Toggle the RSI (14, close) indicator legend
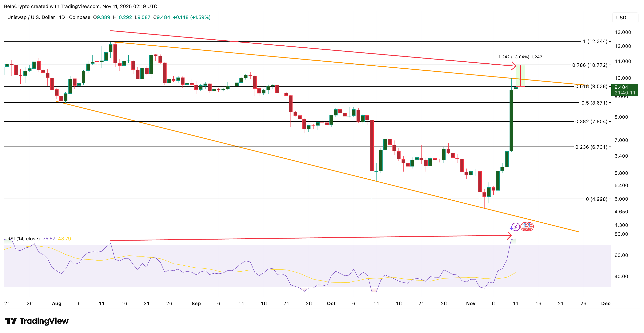644x333 pixels. (x=24, y=239)
